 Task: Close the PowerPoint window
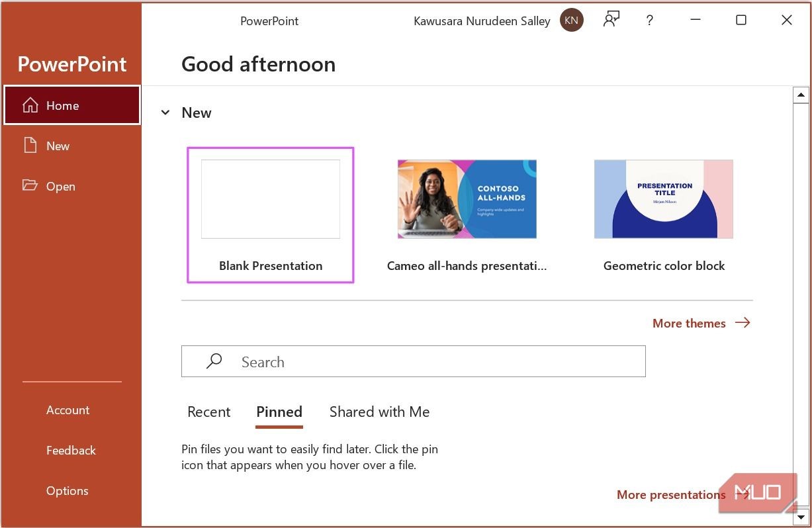[x=787, y=21]
